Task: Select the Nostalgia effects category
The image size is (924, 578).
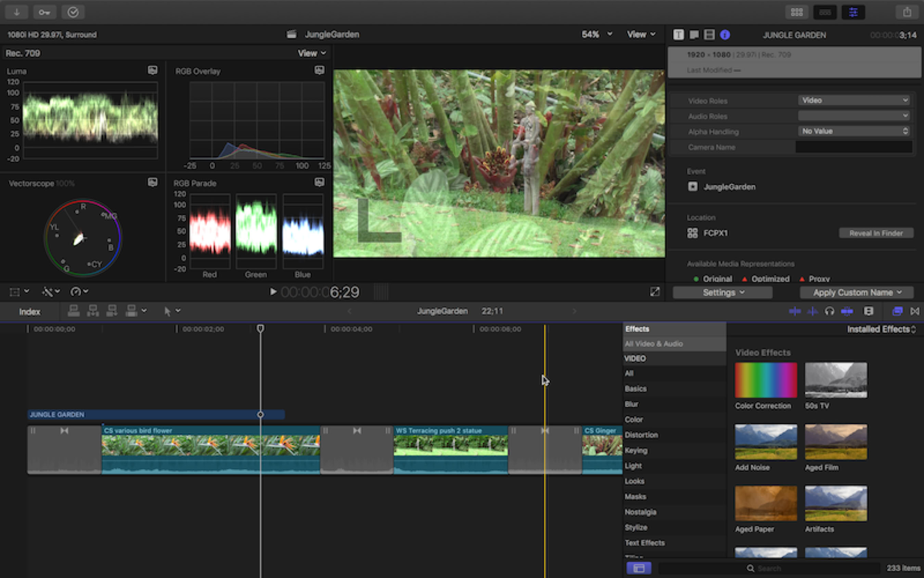Action: 640,512
